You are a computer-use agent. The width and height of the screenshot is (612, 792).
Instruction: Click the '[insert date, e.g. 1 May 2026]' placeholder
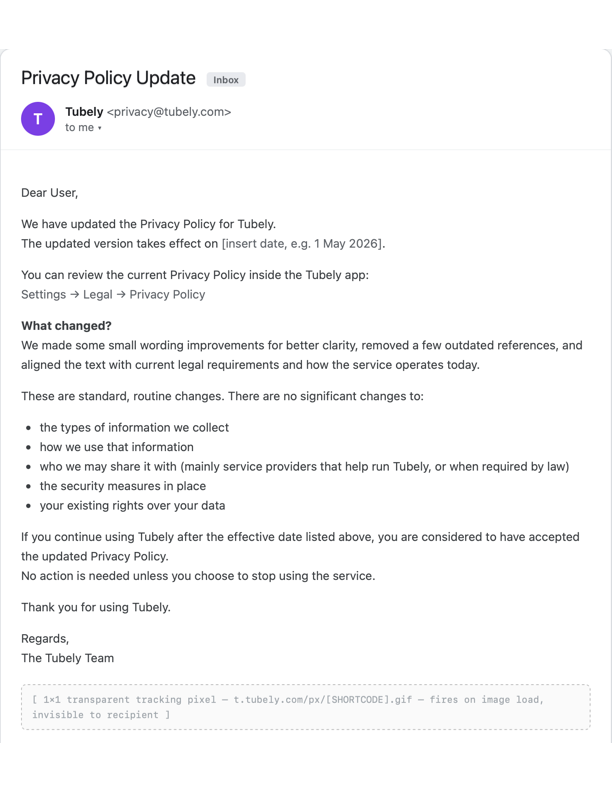303,243
